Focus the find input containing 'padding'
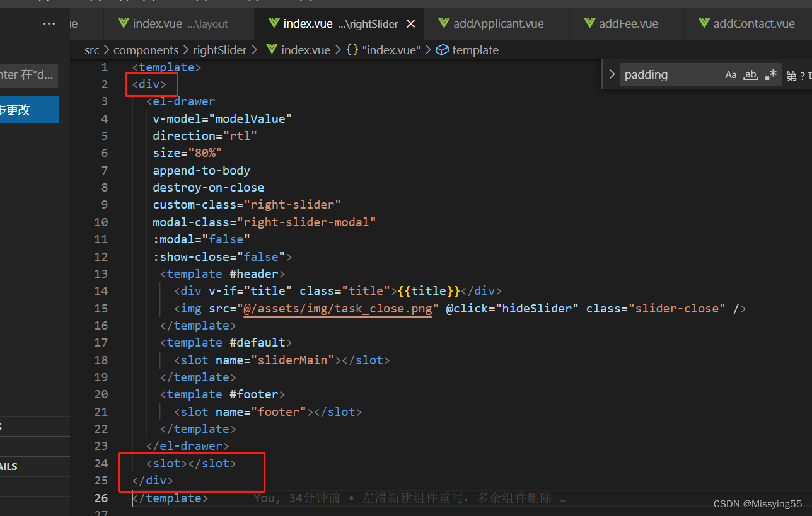 coord(671,75)
